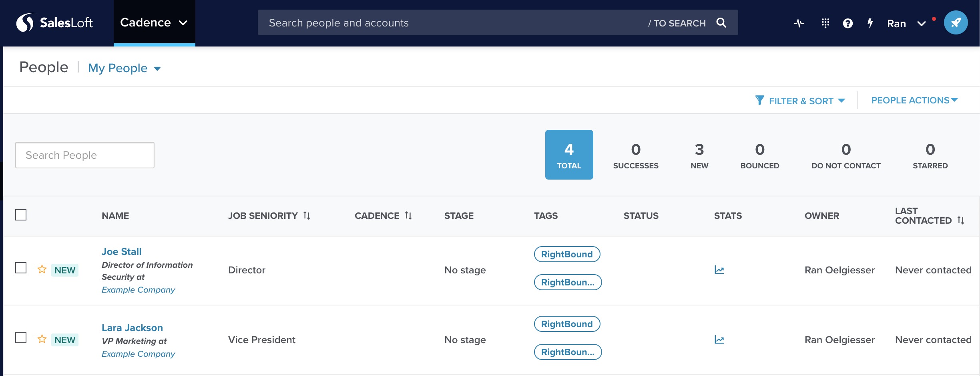Click the SalesLoft logo
This screenshot has height=376, width=980.
pyautogui.click(x=54, y=22)
